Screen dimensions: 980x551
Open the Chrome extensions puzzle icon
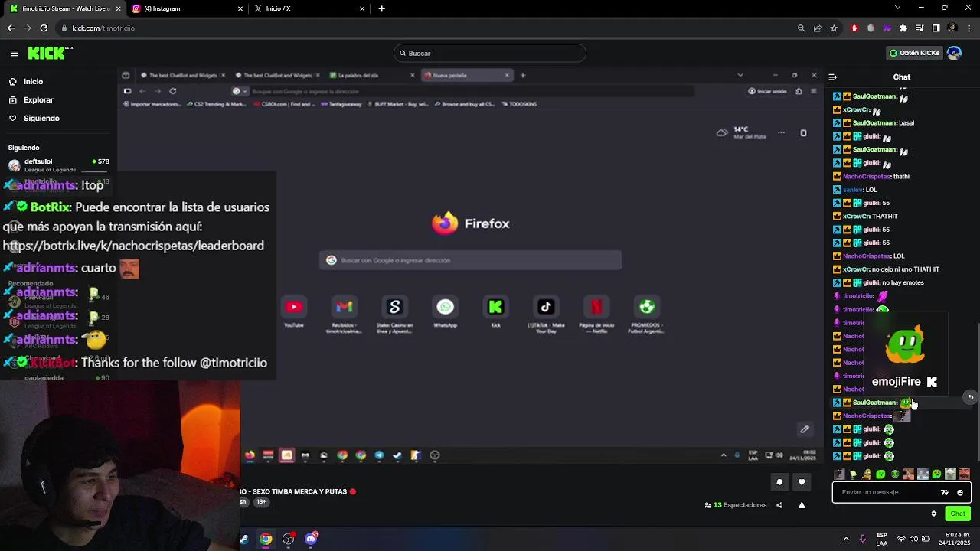coord(903,28)
